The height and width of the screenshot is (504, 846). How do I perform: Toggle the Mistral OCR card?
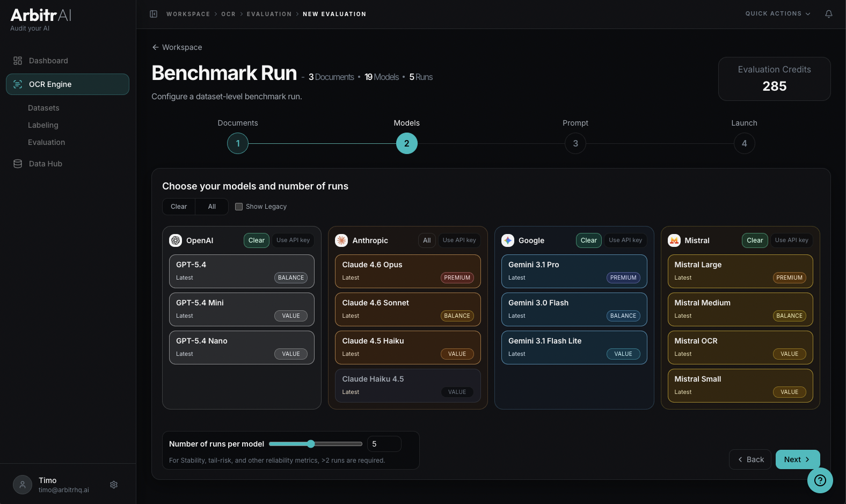pyautogui.click(x=740, y=347)
